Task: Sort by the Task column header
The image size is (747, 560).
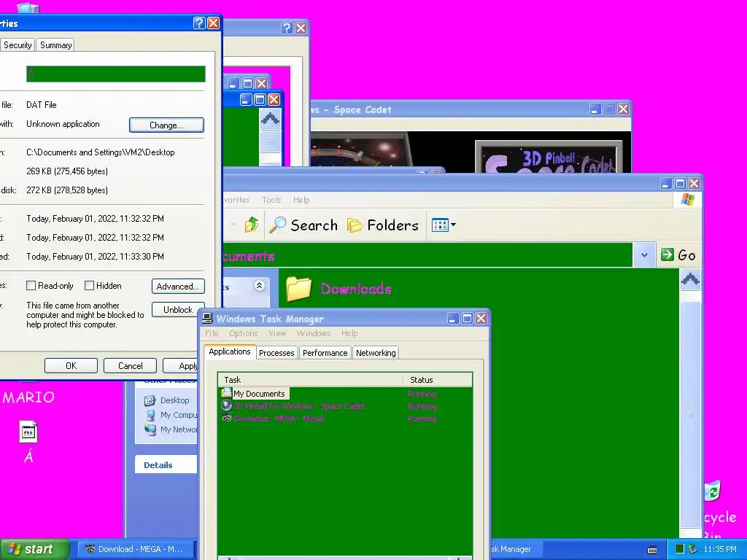Action: click(x=311, y=379)
